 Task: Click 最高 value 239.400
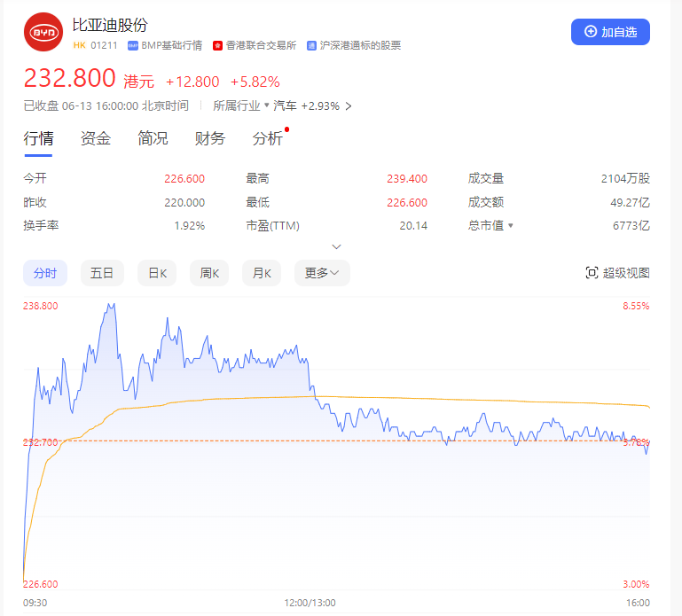(x=407, y=179)
